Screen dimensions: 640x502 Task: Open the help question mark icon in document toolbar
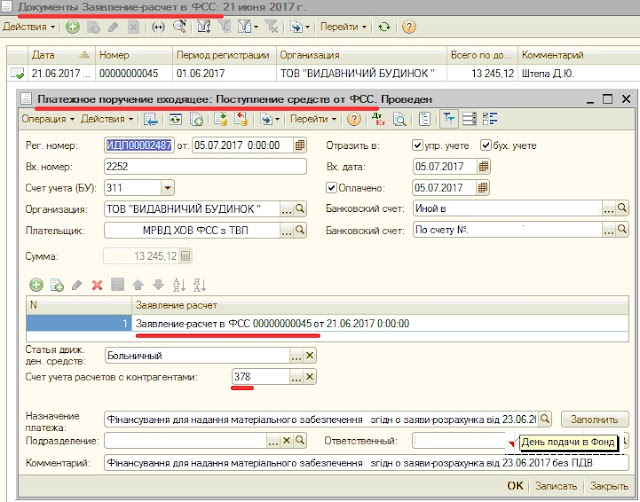pyautogui.click(x=353, y=119)
